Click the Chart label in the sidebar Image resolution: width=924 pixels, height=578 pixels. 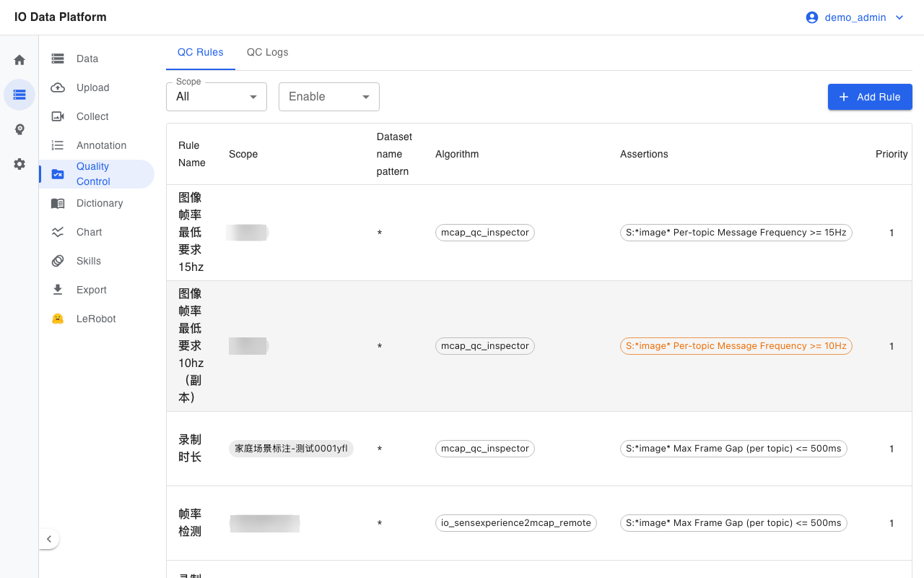[x=90, y=232]
